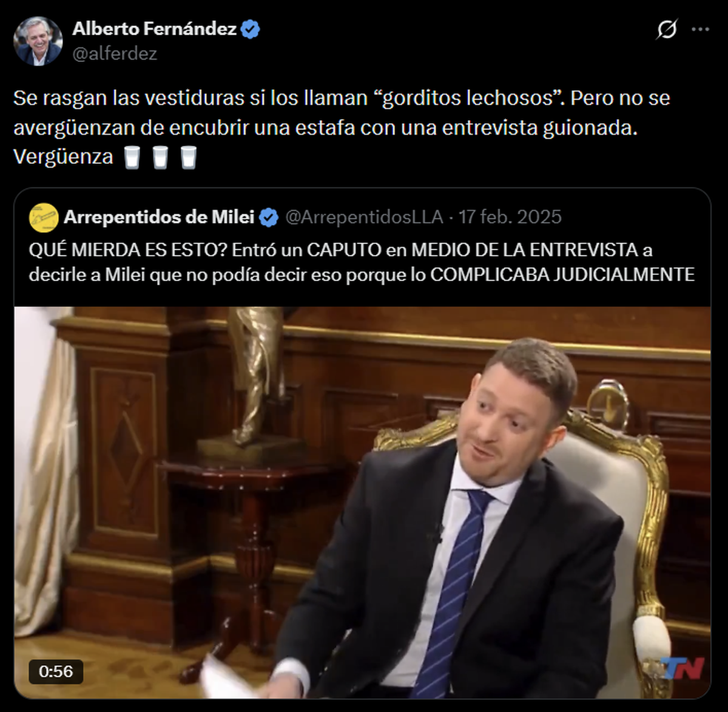Screen dimensions: 728x712
Task: Click verified badge beside Arrepentidos de Milei
Action: pos(269,217)
